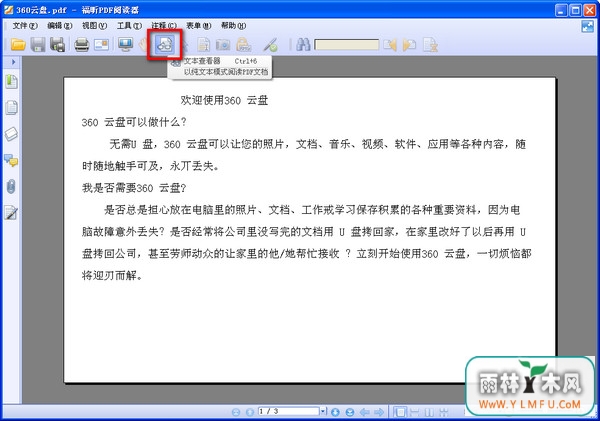Open the 帮助 menu
Viewport: 600px width, 421px height.
pyautogui.click(x=233, y=26)
